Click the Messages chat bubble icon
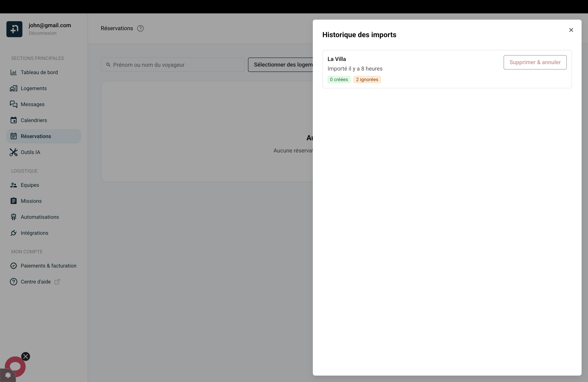Viewport: 588px width, 382px height. pos(14,104)
